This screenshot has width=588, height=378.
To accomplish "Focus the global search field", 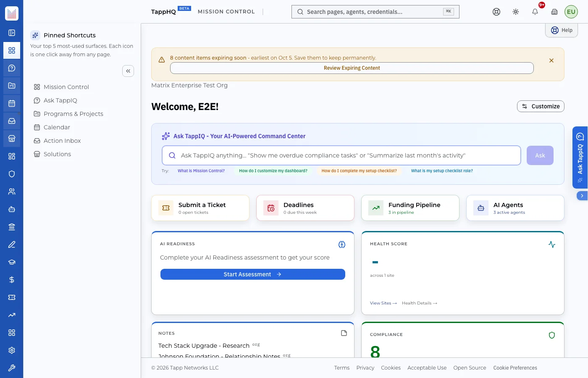I will click(x=375, y=12).
